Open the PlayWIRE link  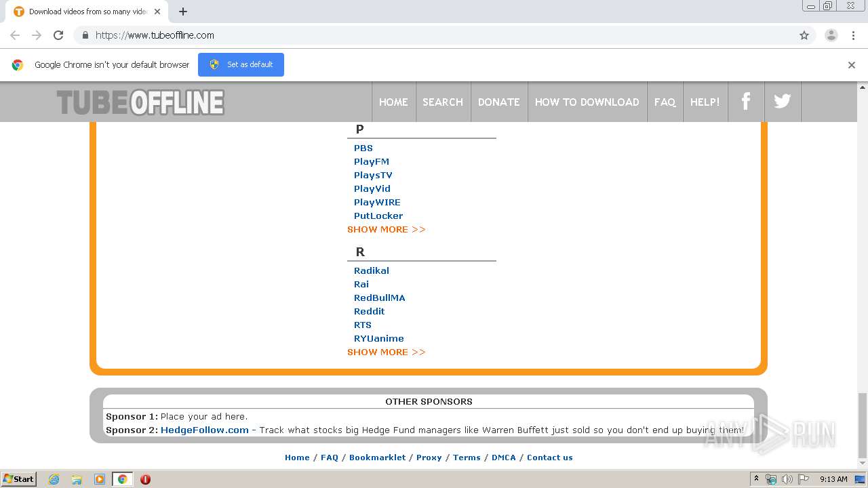(x=377, y=202)
